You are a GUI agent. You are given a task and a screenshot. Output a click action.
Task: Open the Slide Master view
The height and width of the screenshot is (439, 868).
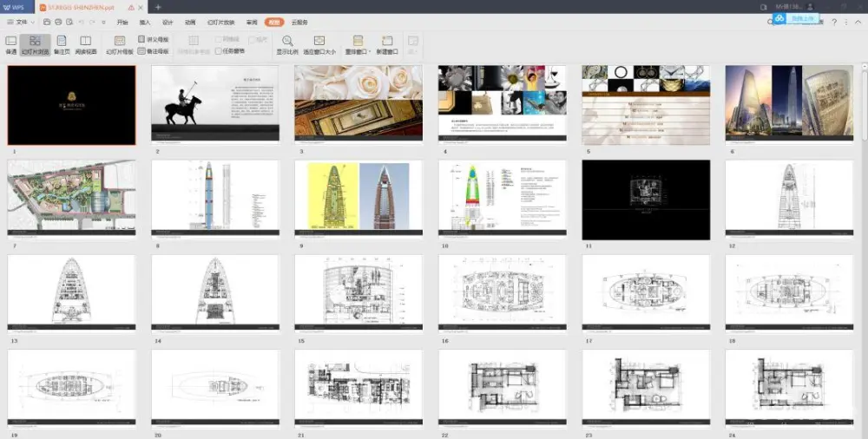120,44
